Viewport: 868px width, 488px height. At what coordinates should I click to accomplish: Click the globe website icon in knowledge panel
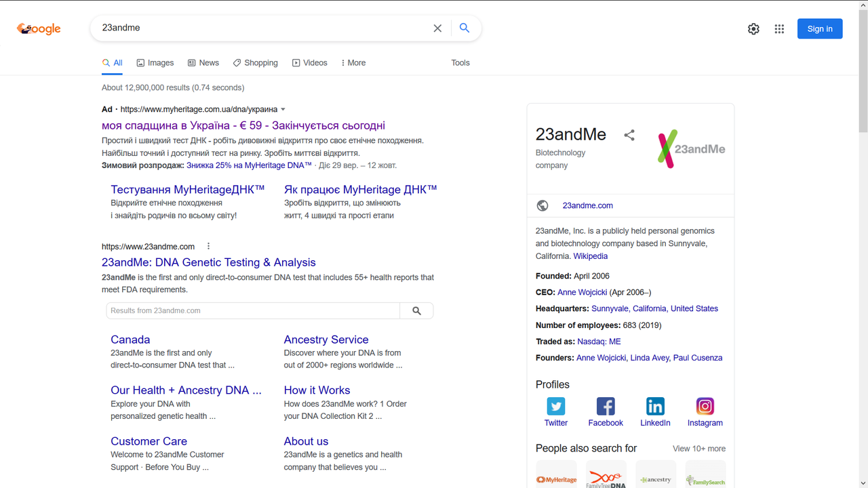pyautogui.click(x=542, y=205)
